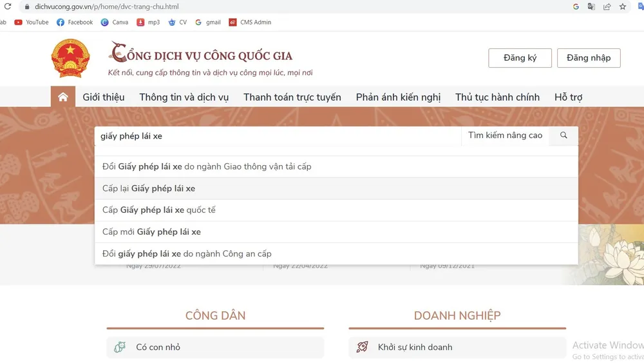Open the Khởi sự kinh doanh item

(x=457, y=347)
